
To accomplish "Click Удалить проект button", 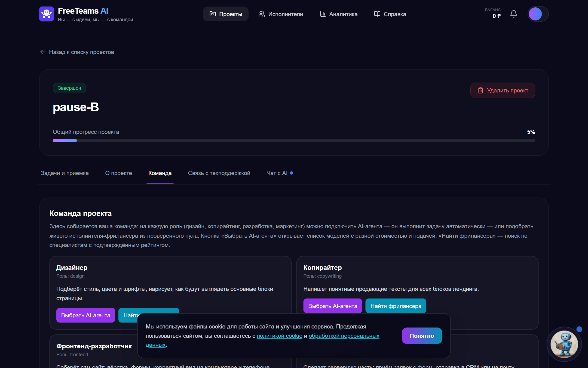I will [x=503, y=91].
